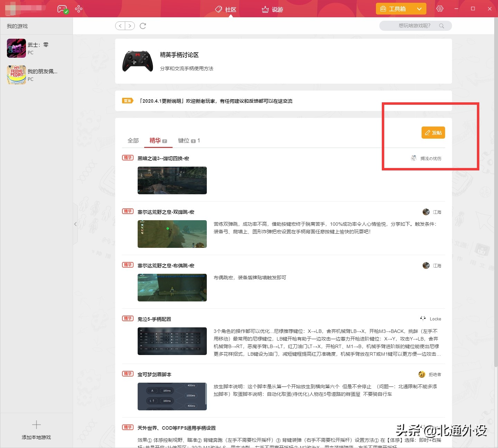
Task: Open the 宝可梦剑盾脚本 post
Action: [154, 374]
